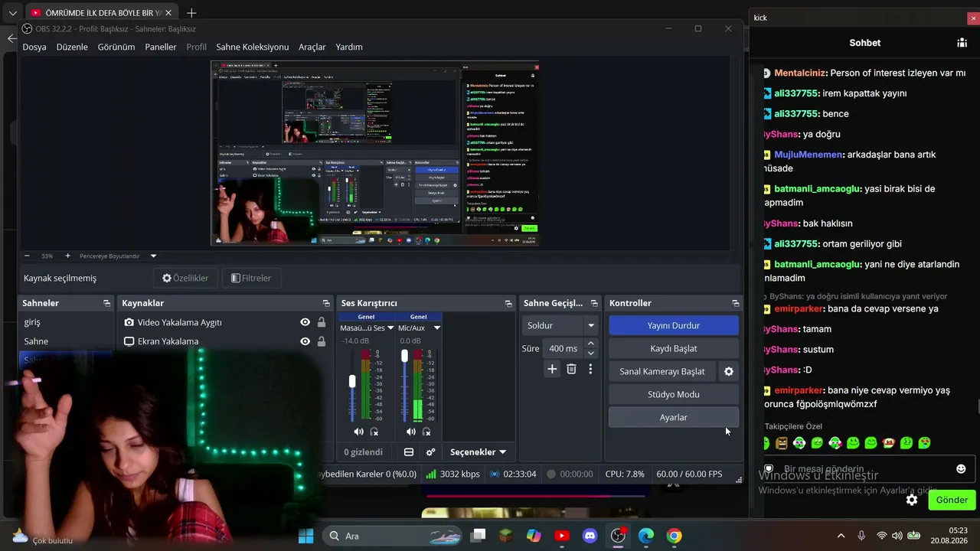Click the kick chat message input
Viewport: 980px width, 551px height.
(x=857, y=469)
